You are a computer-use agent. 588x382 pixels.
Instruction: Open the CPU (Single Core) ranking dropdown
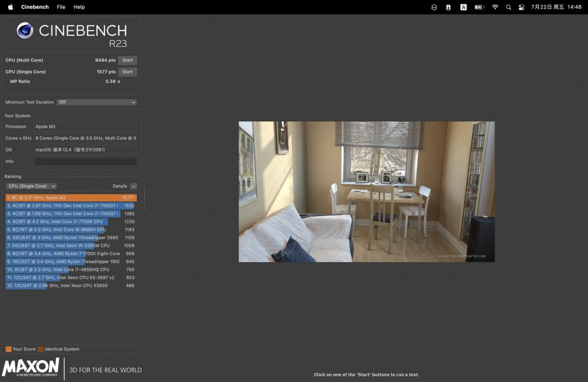[31, 186]
